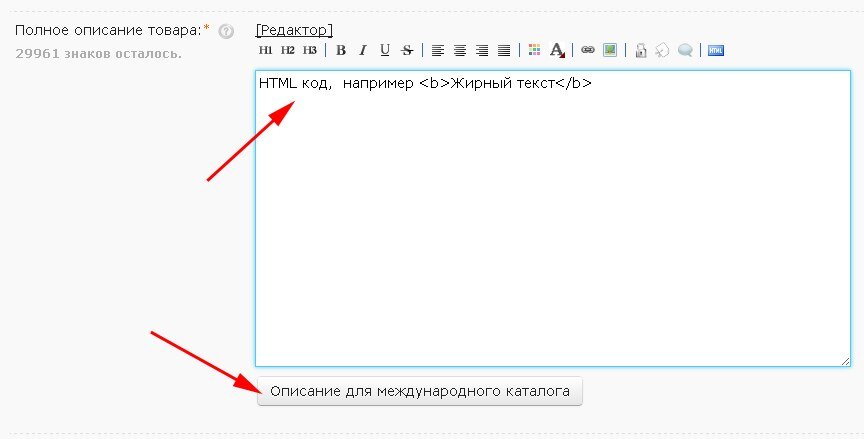This screenshot has width=864, height=439.
Task: Align text to the right
Action: coord(482,50)
